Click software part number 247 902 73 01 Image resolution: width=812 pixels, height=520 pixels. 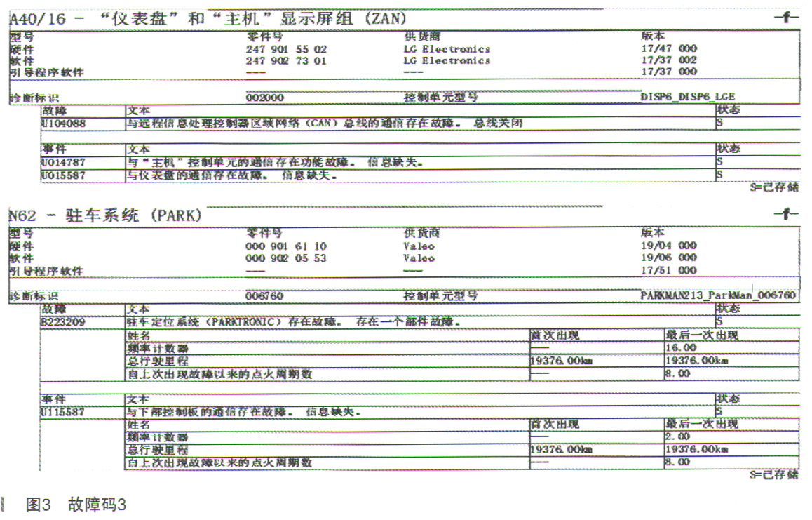pyautogui.click(x=286, y=60)
